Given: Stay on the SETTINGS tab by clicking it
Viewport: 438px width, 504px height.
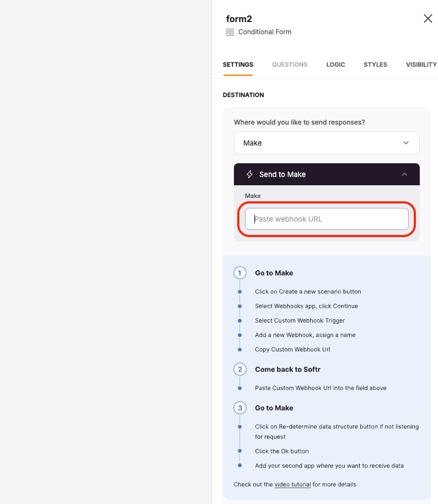Looking at the screenshot, I should point(238,65).
